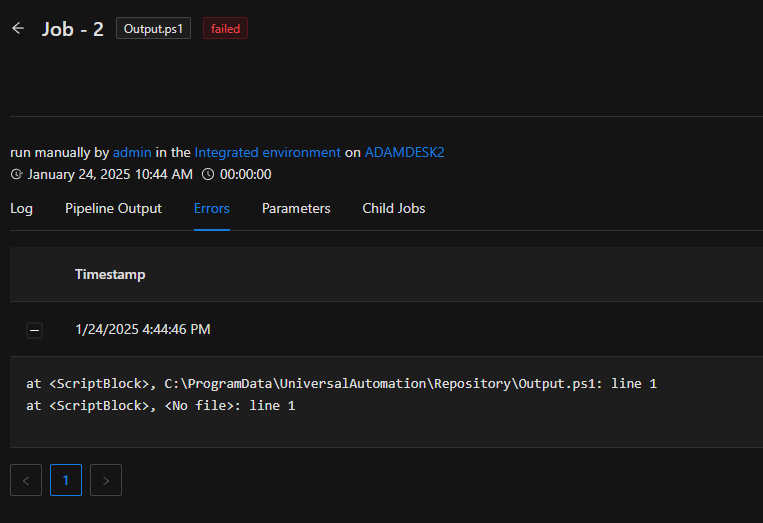Open the Child Jobs tab
763x523 pixels.
pos(393,209)
